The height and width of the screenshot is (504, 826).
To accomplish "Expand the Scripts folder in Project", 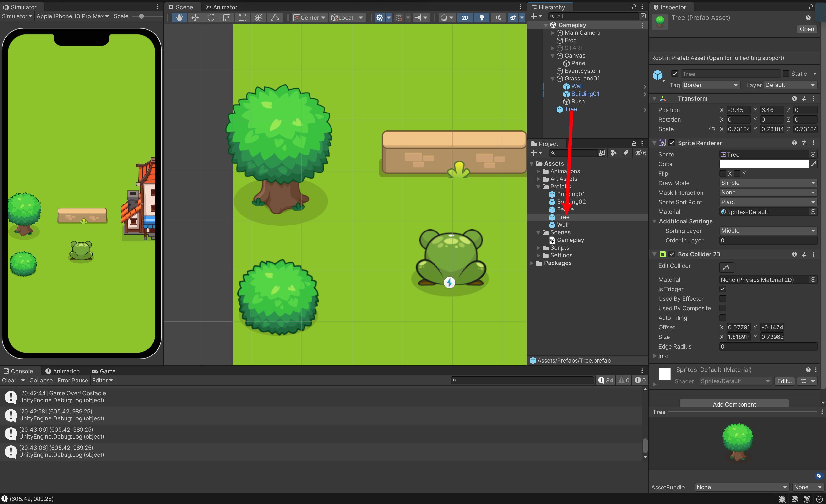I will (538, 248).
